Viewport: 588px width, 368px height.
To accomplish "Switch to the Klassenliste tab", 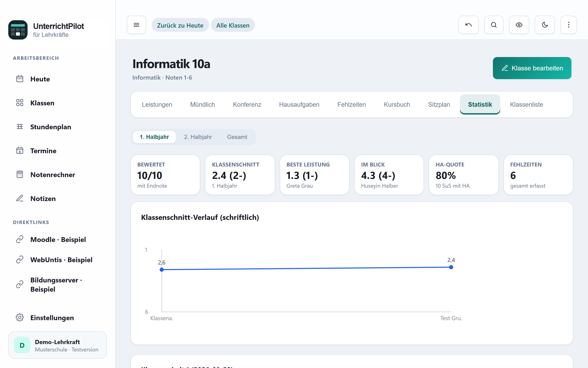I will coord(526,104).
